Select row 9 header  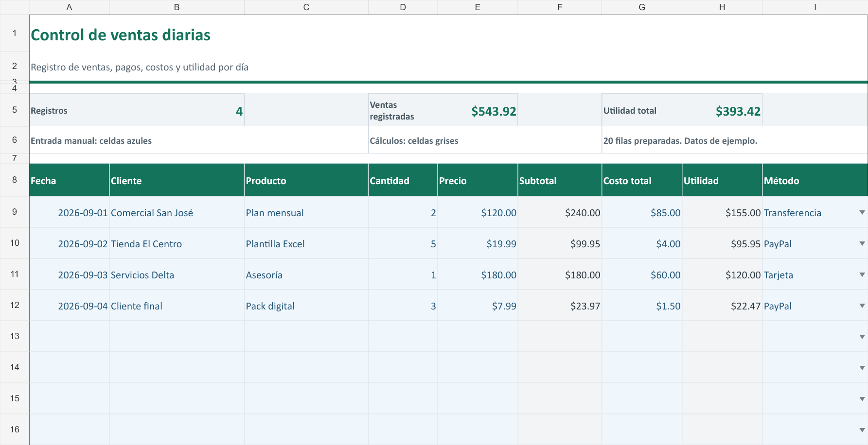click(15, 212)
